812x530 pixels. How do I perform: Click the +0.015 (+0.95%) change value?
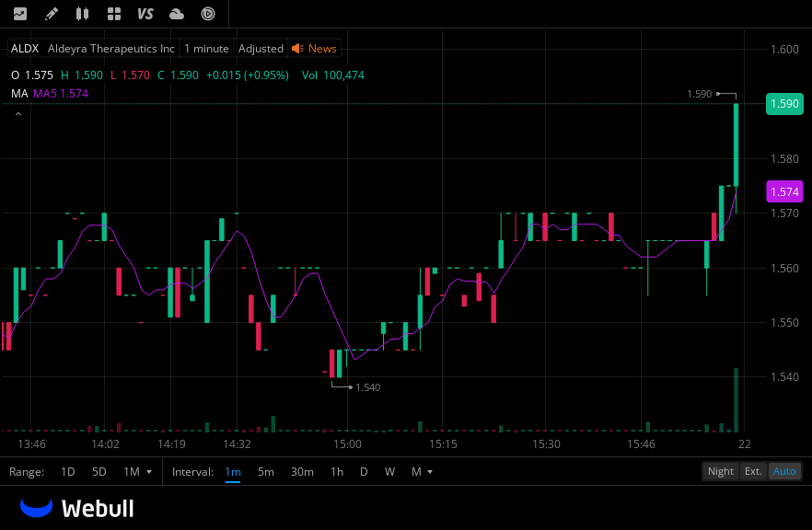coord(248,75)
